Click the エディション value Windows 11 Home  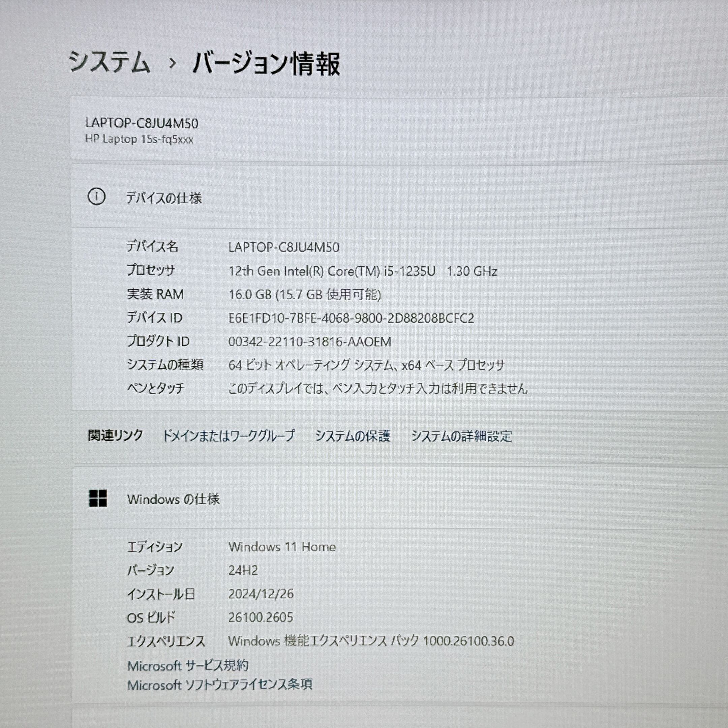pyautogui.click(x=282, y=547)
